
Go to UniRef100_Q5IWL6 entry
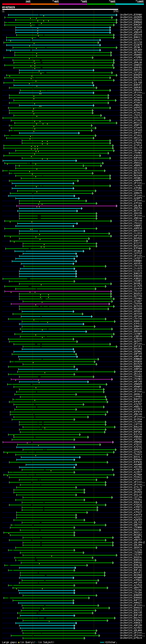coord(131,251)
